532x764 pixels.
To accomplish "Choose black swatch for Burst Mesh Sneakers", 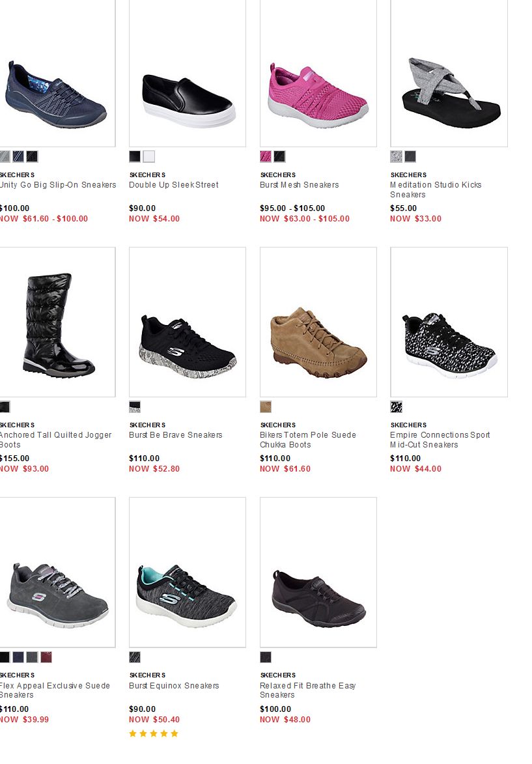I will [x=279, y=156].
